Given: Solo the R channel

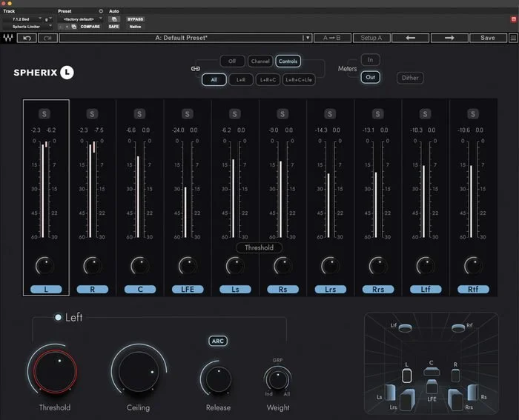Looking at the screenshot, I should pyautogui.click(x=92, y=114).
